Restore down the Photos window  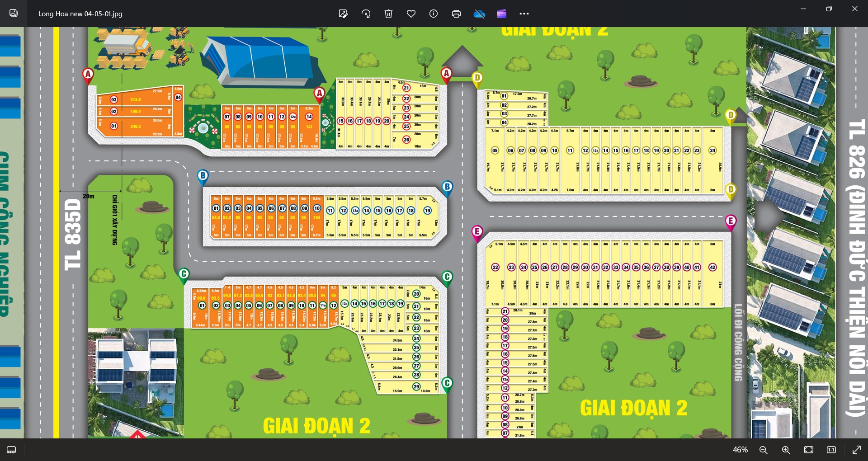pyautogui.click(x=829, y=9)
